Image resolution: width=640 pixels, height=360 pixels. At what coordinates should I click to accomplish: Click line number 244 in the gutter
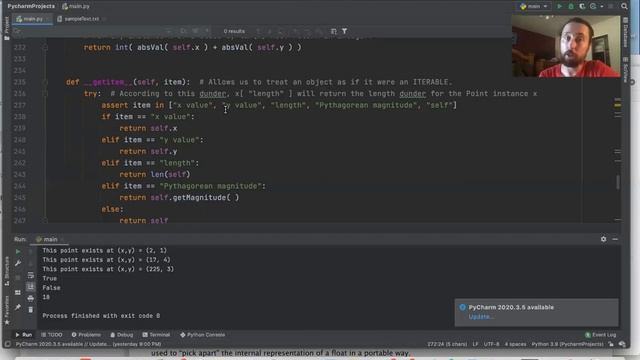click(20, 186)
